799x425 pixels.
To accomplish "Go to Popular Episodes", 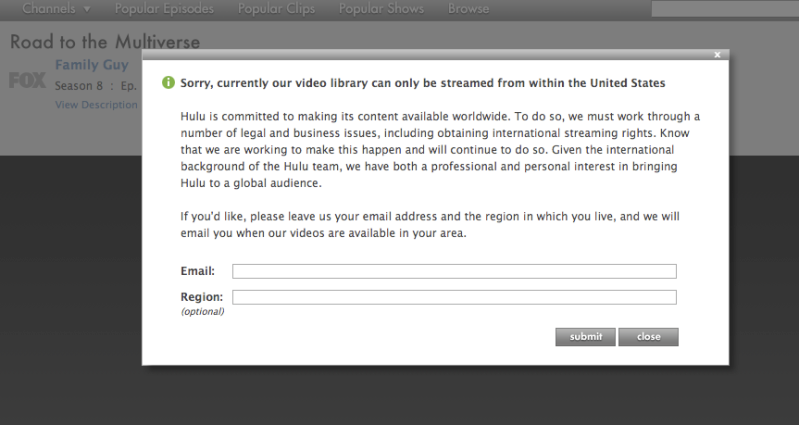I will pos(165,9).
